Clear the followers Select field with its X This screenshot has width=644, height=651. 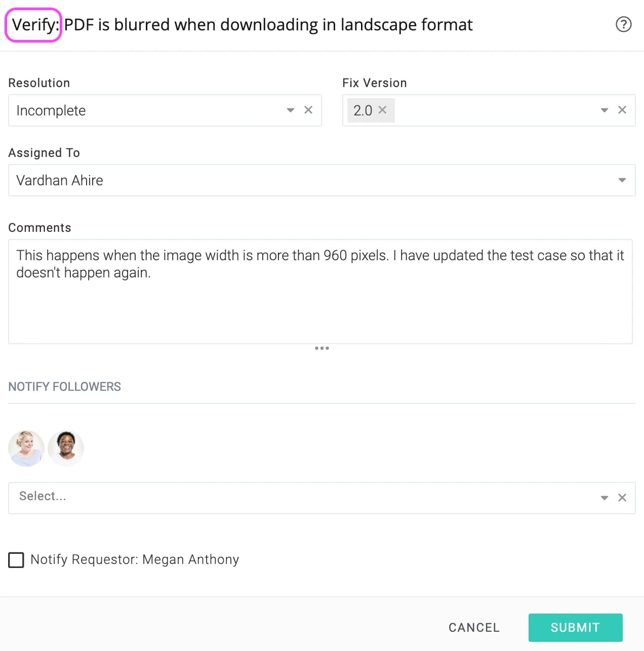[x=622, y=498]
